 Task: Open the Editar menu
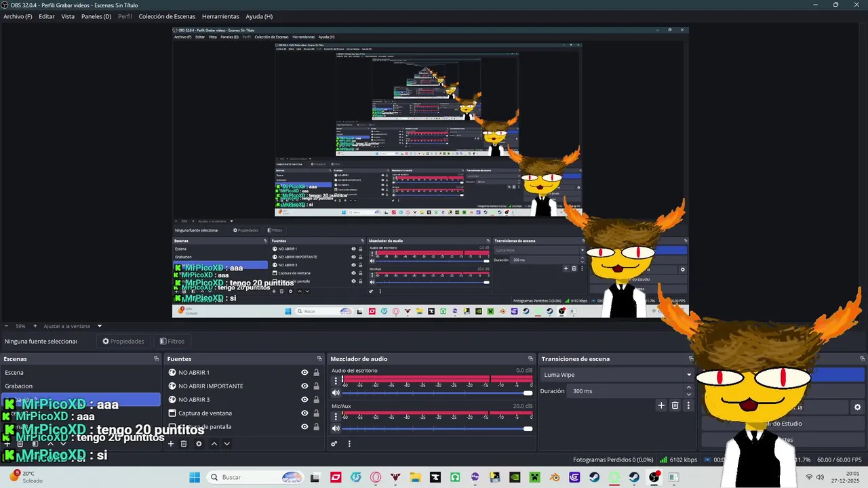[47, 16]
